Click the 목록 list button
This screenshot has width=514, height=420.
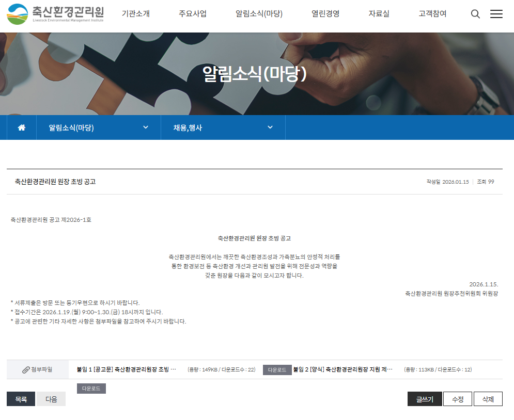click(21, 398)
